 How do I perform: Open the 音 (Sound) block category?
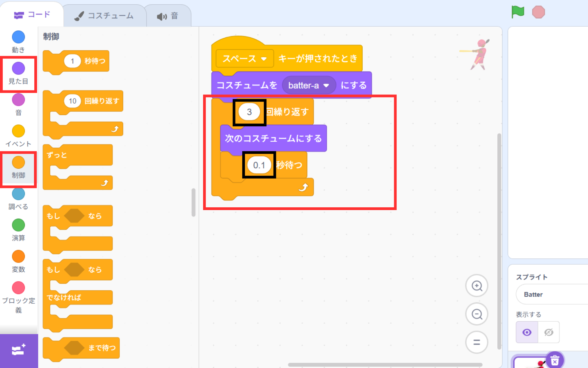tap(18, 105)
